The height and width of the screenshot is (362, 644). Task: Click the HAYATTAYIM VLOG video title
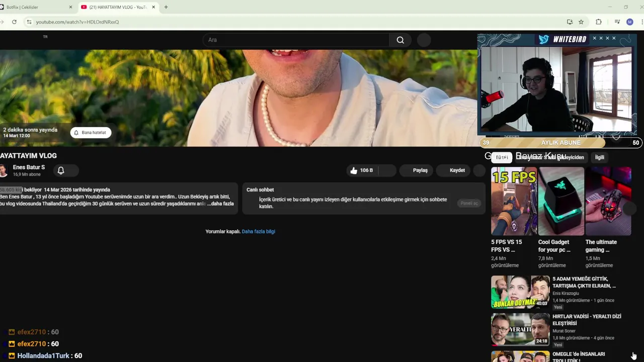point(28,156)
